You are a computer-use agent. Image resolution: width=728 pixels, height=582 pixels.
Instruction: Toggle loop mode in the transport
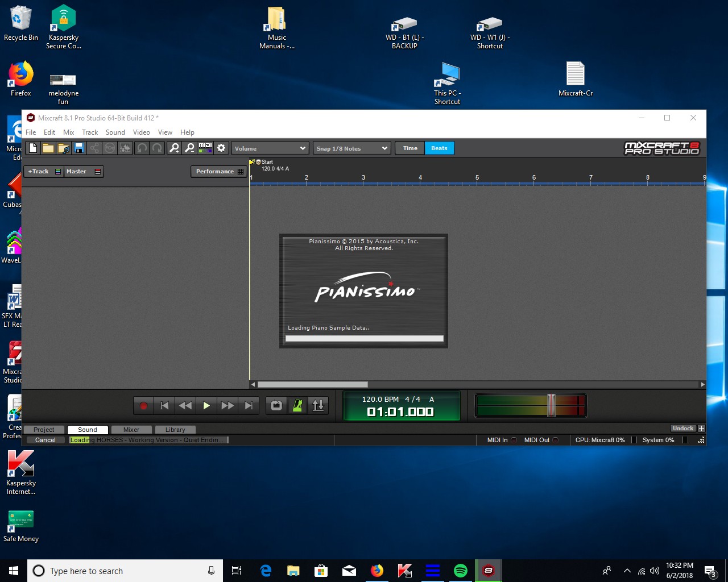click(276, 405)
